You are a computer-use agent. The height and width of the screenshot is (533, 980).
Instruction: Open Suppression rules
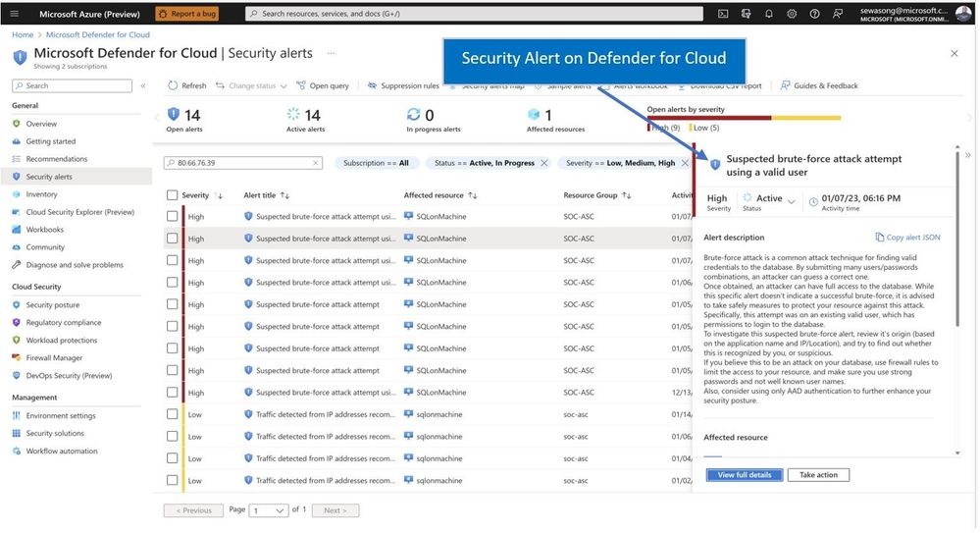pos(403,85)
